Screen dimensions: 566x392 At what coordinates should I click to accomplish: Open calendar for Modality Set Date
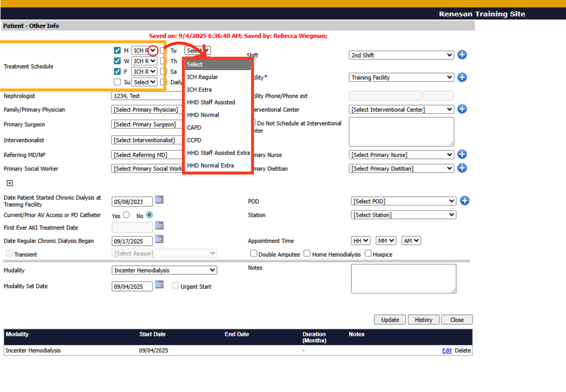[x=159, y=285]
